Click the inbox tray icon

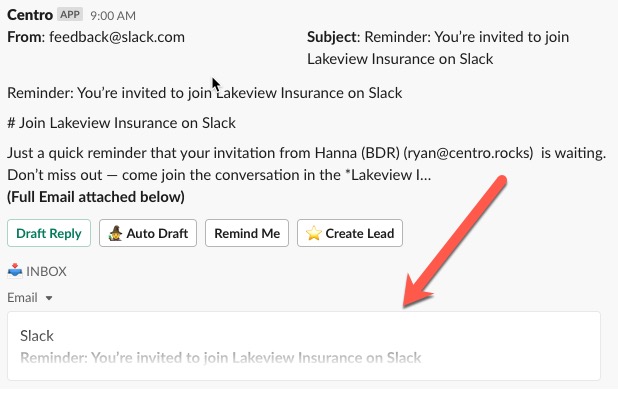[x=15, y=271]
